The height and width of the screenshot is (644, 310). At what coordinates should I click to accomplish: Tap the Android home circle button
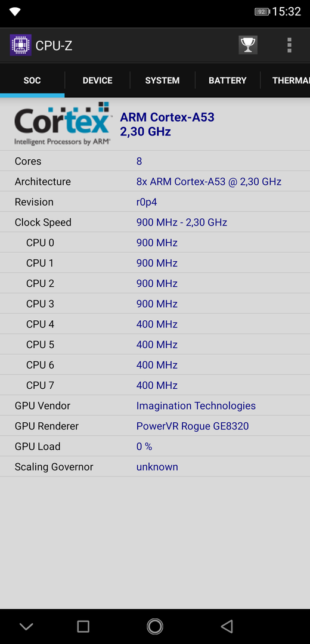tap(155, 626)
